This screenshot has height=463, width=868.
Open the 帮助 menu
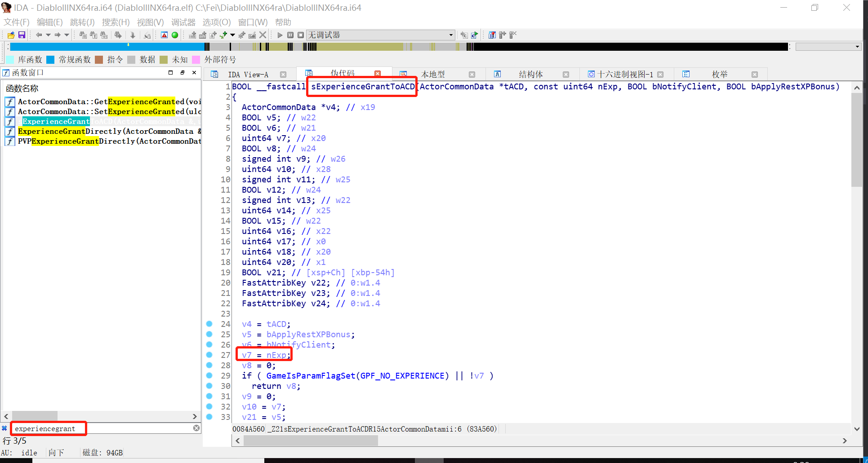283,22
